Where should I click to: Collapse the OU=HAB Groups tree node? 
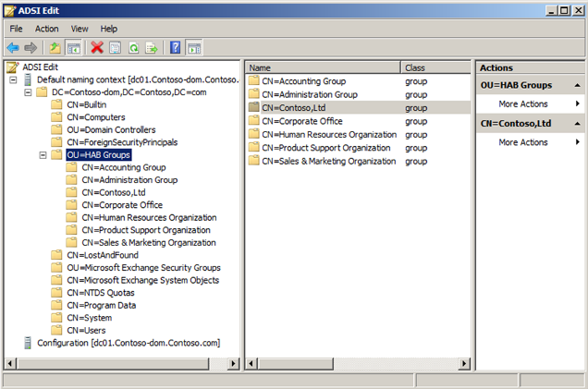pos(43,155)
